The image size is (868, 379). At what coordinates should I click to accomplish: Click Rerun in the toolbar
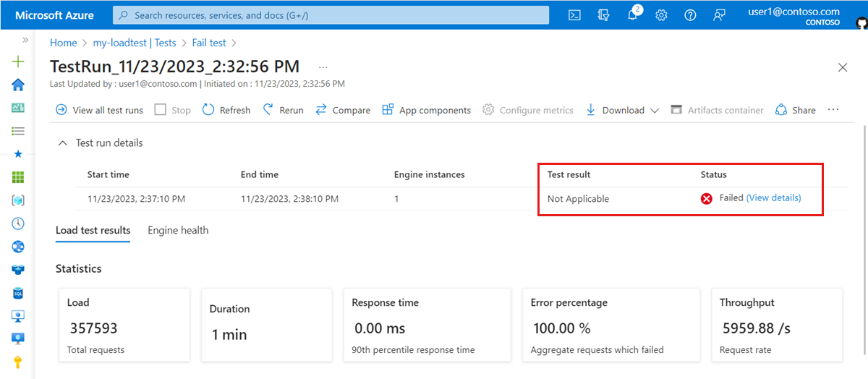point(283,110)
